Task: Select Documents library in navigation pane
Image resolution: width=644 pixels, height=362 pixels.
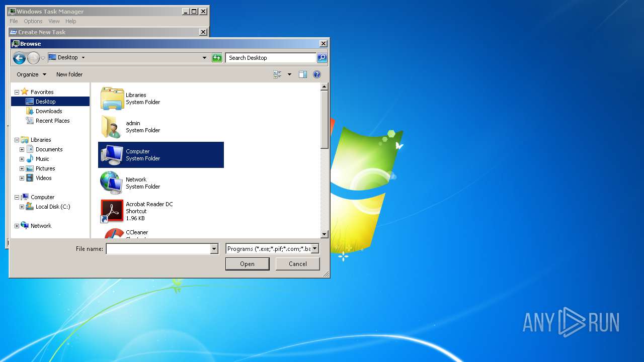Action: click(x=49, y=149)
